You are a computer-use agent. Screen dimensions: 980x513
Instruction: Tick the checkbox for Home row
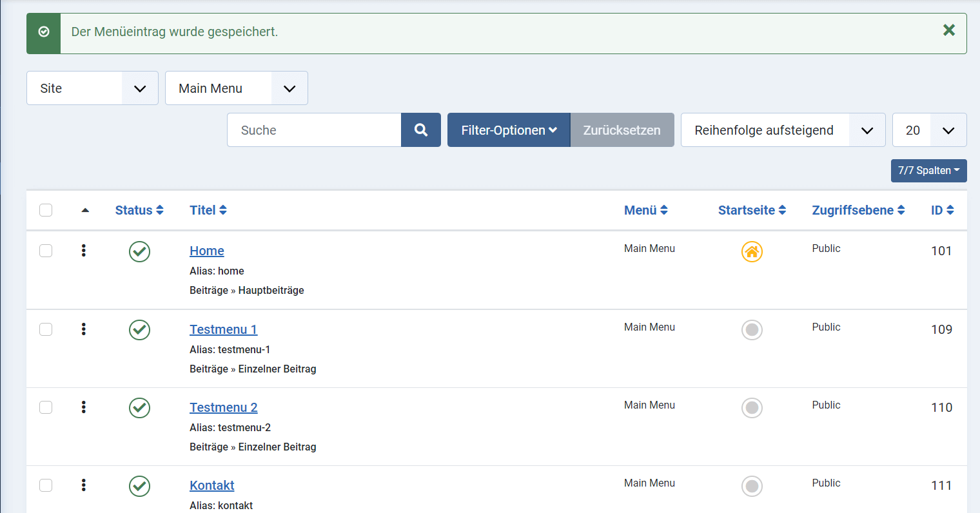46,251
